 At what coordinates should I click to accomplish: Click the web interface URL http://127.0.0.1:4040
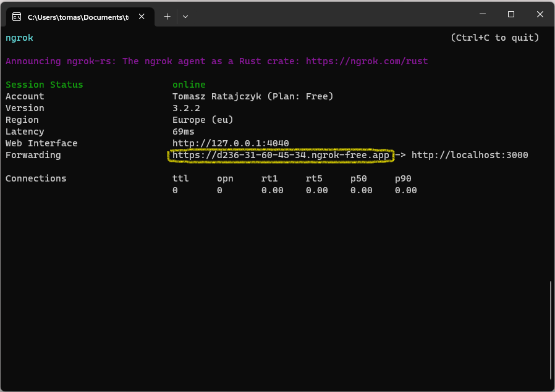[231, 143]
